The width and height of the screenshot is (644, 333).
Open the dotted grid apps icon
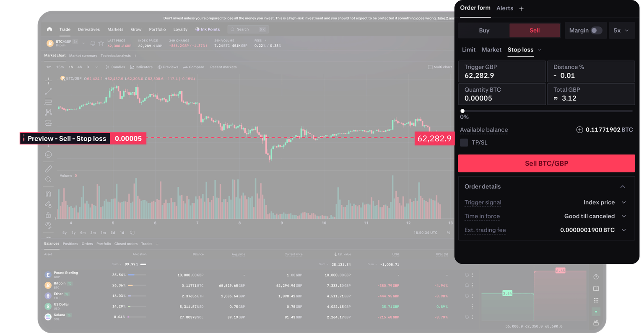click(x=596, y=300)
